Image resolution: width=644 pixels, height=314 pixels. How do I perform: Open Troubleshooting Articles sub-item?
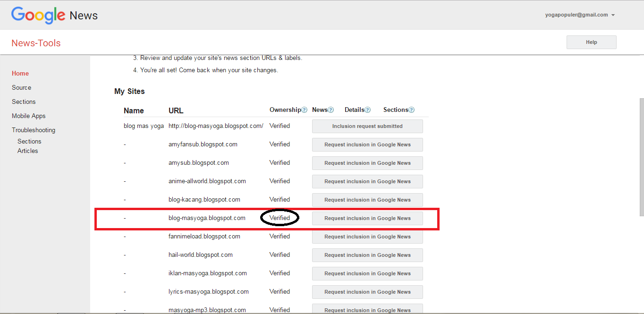[x=28, y=151]
